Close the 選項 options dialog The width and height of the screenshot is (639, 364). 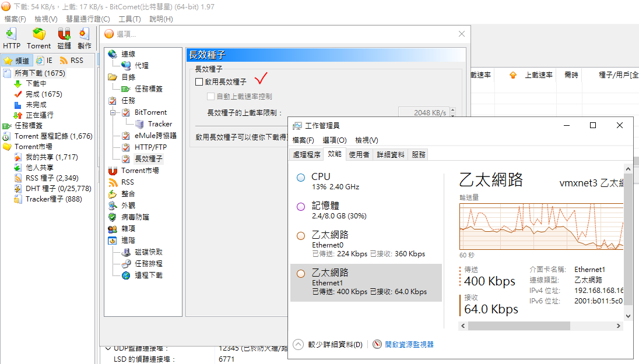point(462,34)
